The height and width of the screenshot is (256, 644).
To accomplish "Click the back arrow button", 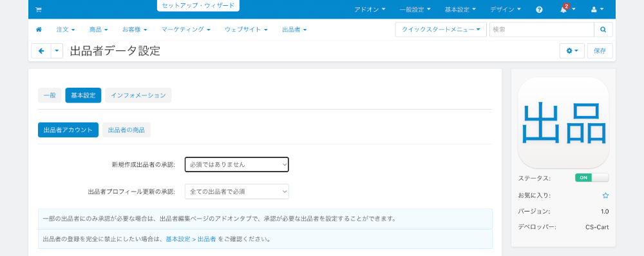I will tap(41, 51).
